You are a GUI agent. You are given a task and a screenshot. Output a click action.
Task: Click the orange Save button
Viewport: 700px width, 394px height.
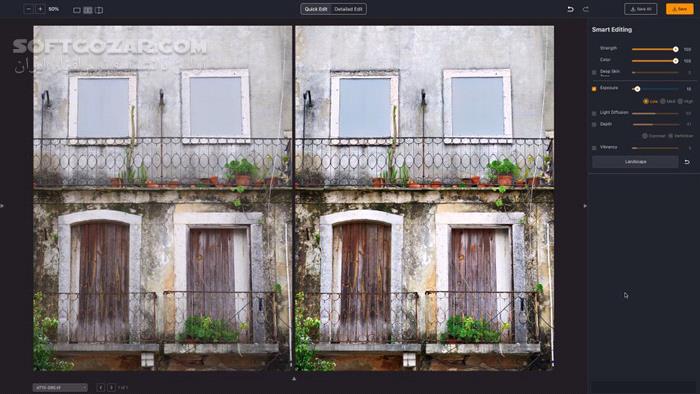pos(679,9)
